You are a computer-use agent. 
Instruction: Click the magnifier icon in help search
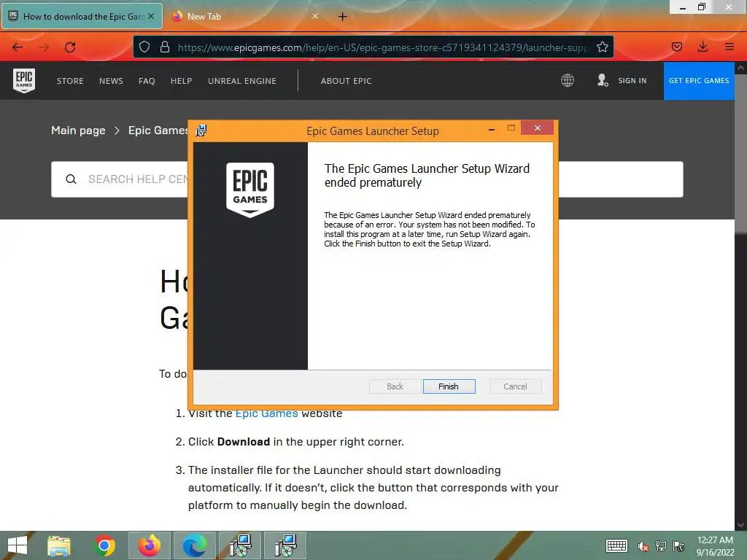(x=71, y=179)
